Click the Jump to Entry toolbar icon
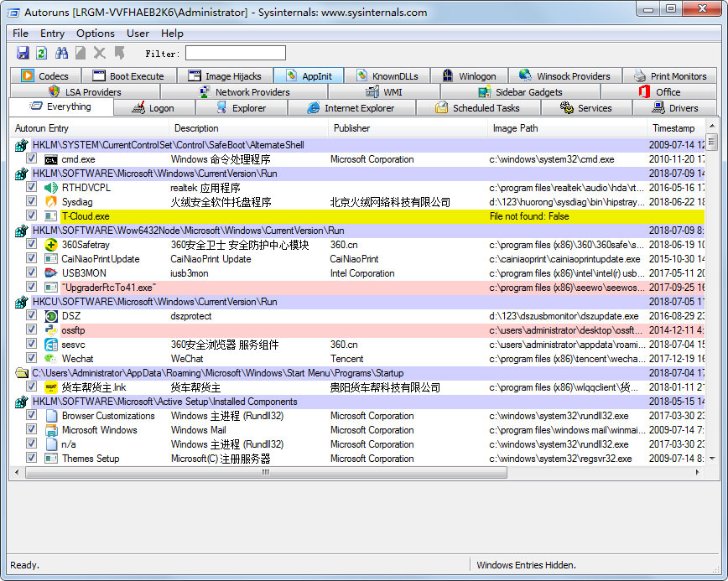This screenshot has width=728, height=581. point(119,53)
